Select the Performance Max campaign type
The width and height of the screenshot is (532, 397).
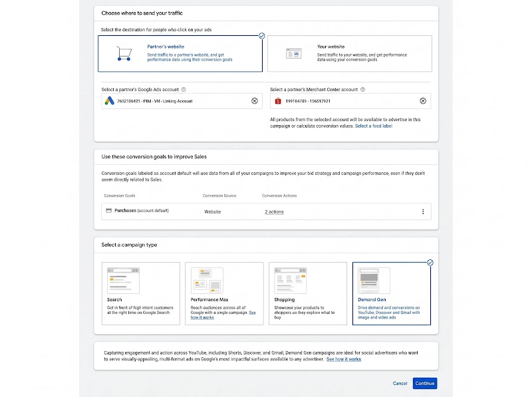coord(224,293)
